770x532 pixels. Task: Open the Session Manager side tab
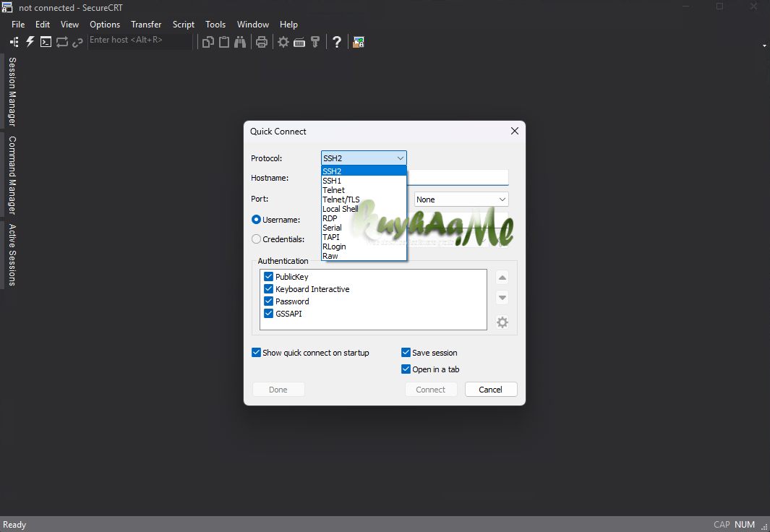point(12,92)
